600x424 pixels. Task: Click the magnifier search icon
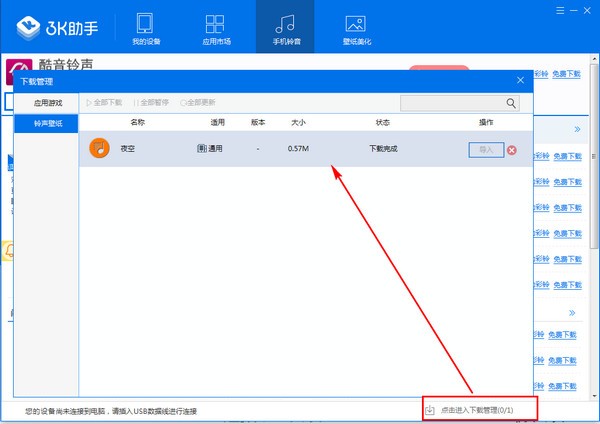511,103
